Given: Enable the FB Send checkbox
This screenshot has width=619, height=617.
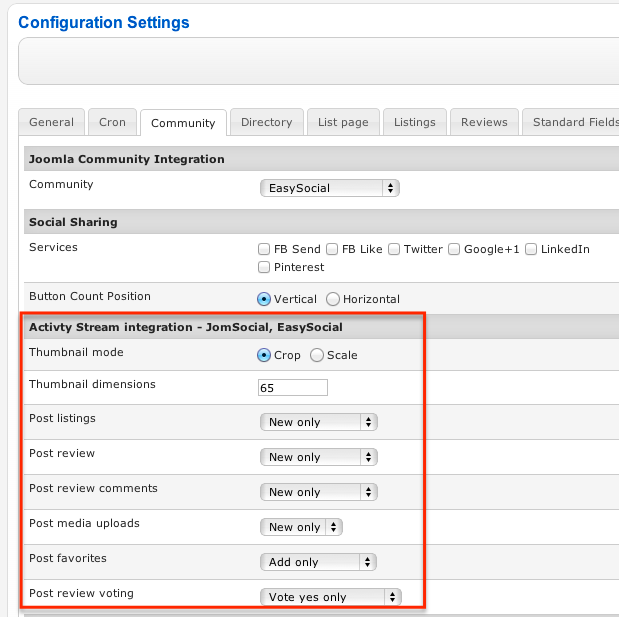Looking at the screenshot, I should [264, 249].
